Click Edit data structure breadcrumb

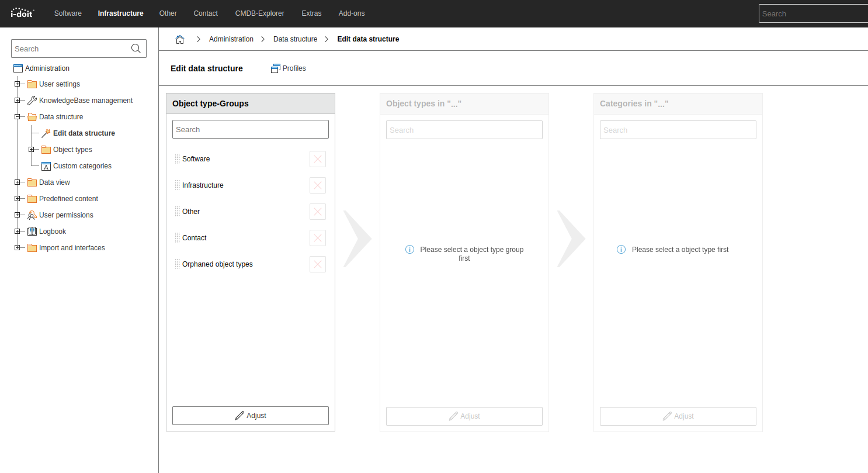pos(369,39)
